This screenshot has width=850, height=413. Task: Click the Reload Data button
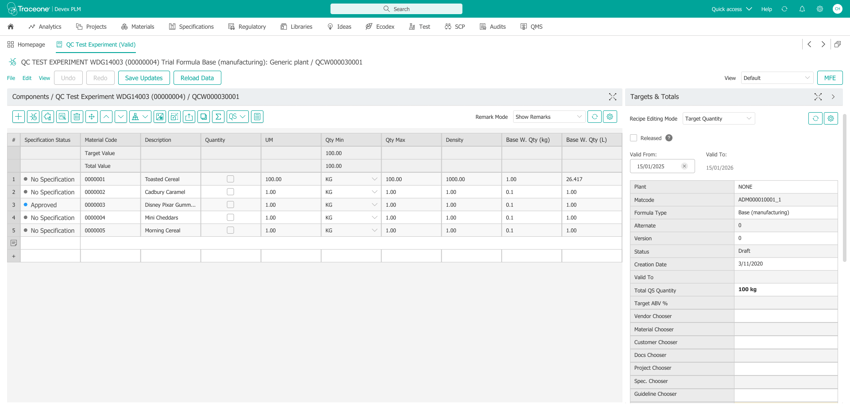click(197, 78)
